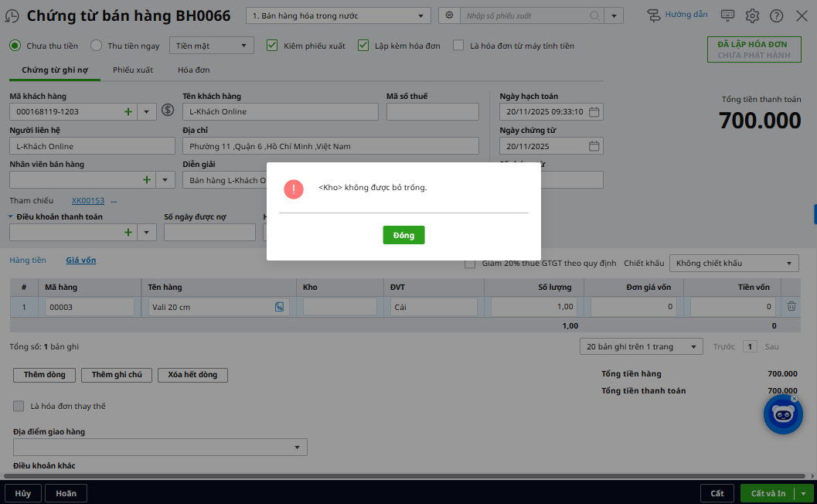Click the customer debt dollar icon
Viewport: 817px width, 504px height.
168,111
